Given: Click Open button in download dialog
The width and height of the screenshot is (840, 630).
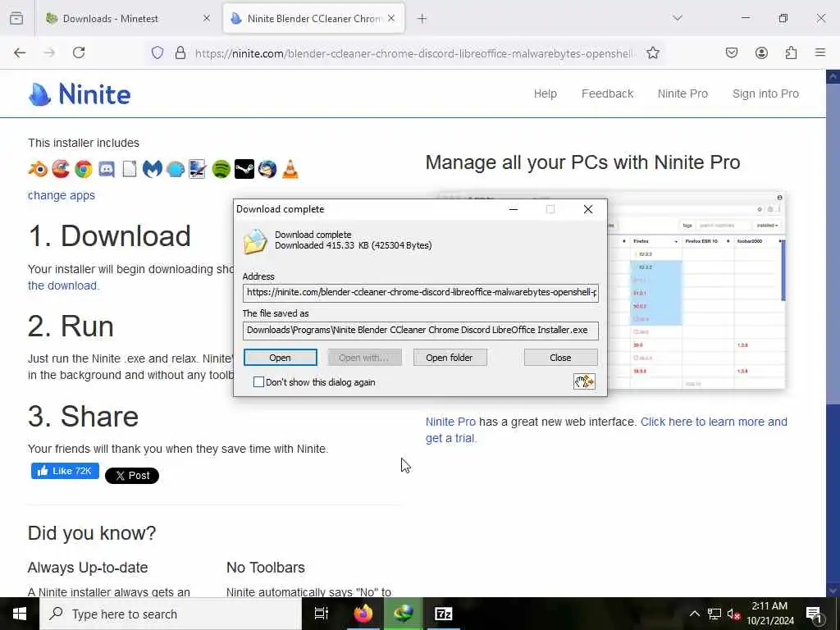Looking at the screenshot, I should tap(281, 358).
